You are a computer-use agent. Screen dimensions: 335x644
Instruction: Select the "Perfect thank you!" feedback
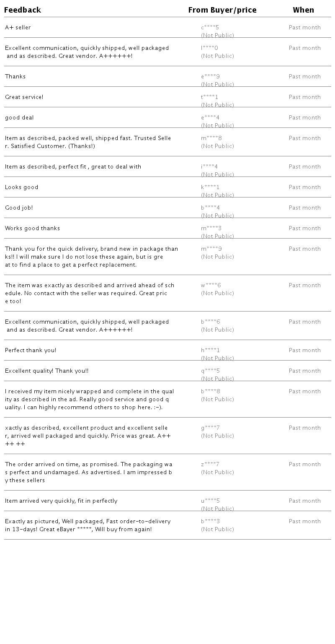coord(31,351)
